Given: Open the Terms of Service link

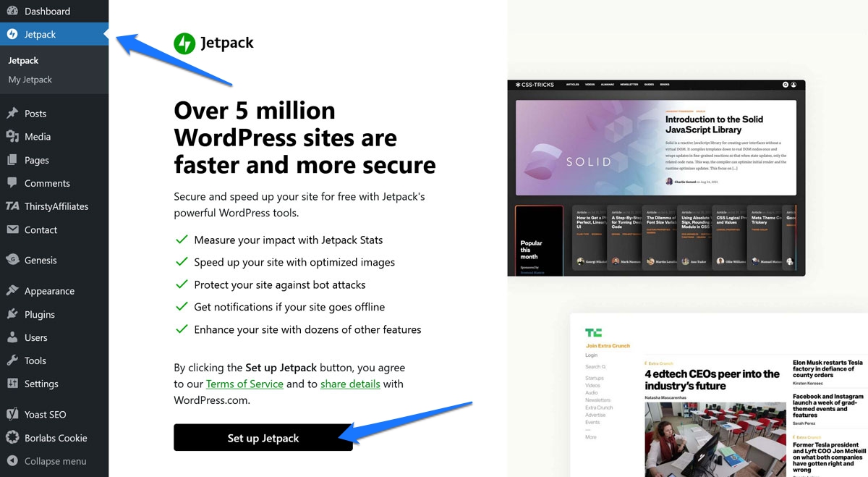Looking at the screenshot, I should click(x=244, y=384).
